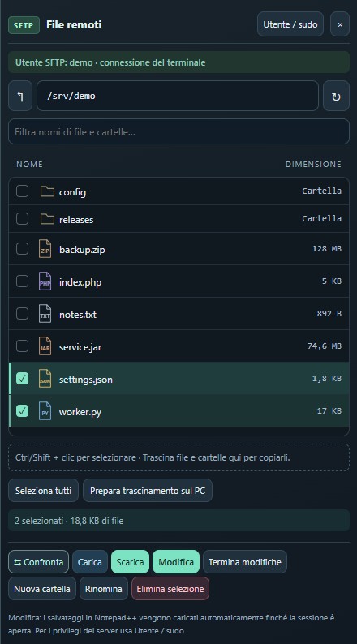The width and height of the screenshot is (357, 644).
Task: Click the SFTP badge in header
Action: click(x=24, y=25)
